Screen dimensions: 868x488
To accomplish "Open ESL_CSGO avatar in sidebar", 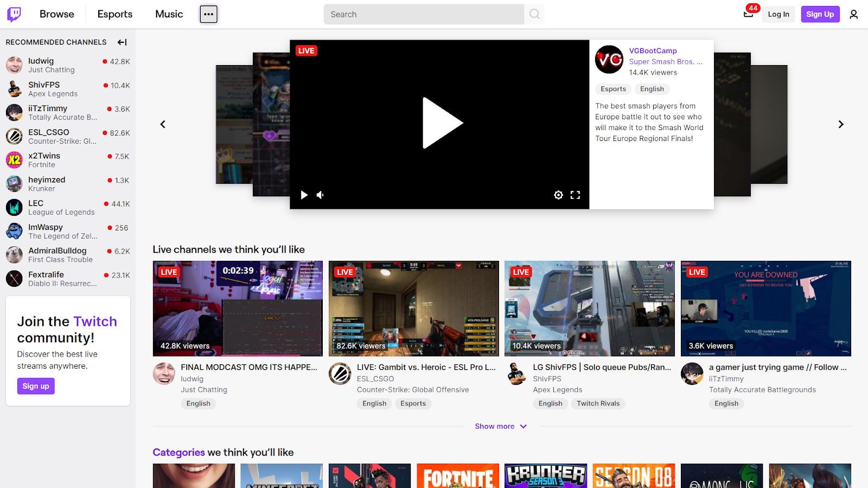I will (x=14, y=136).
